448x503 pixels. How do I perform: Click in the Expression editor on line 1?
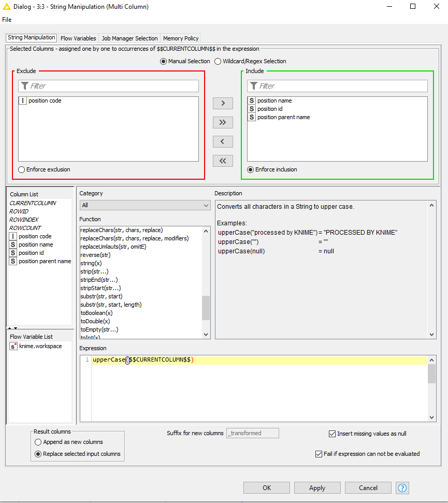[259, 360]
